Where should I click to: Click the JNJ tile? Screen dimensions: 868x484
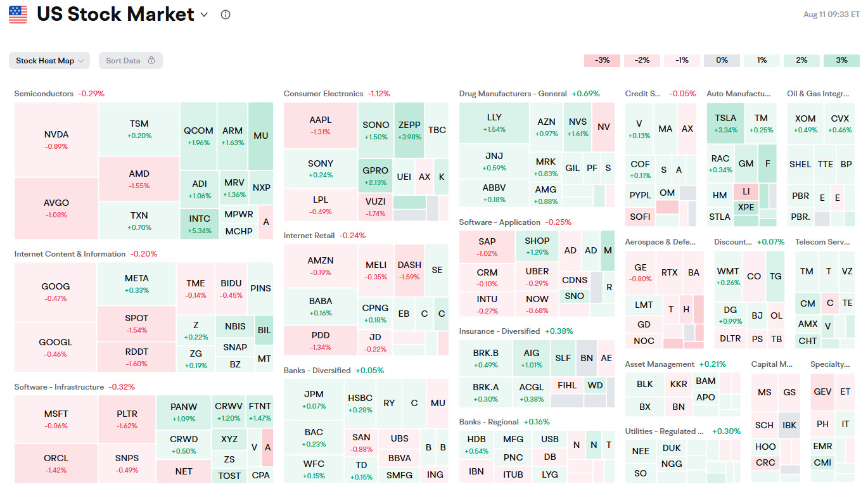pyautogui.click(x=494, y=162)
